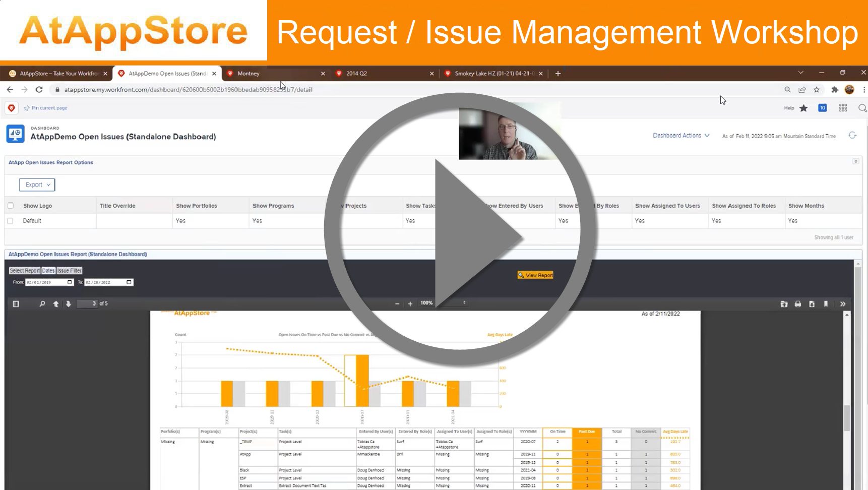
Task: Click the PDF find magnifier icon
Action: tap(42, 304)
